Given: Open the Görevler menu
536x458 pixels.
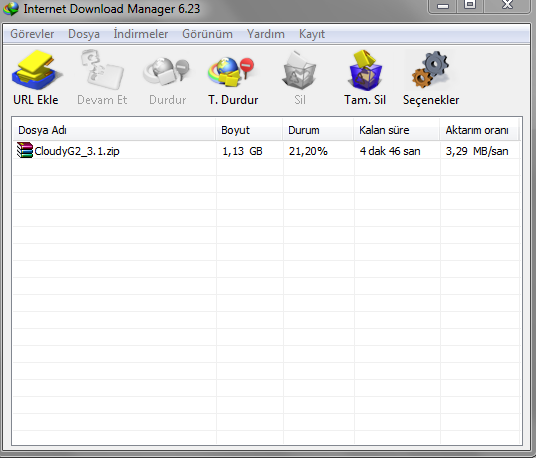Looking at the screenshot, I should pos(32,34).
